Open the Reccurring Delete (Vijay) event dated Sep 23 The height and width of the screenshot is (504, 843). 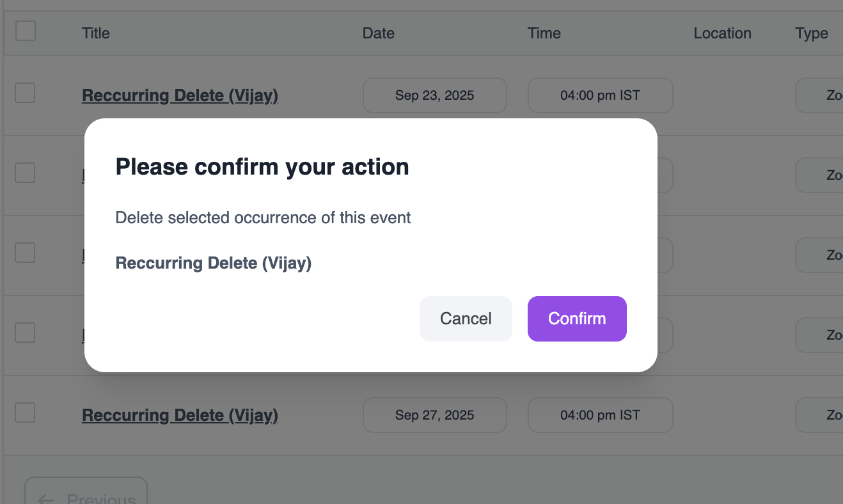point(180,95)
